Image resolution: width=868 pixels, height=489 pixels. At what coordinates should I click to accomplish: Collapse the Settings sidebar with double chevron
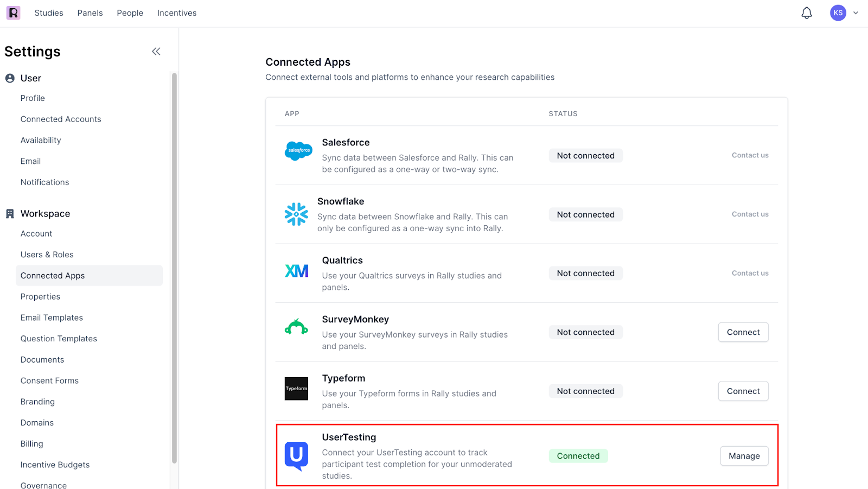tap(156, 52)
